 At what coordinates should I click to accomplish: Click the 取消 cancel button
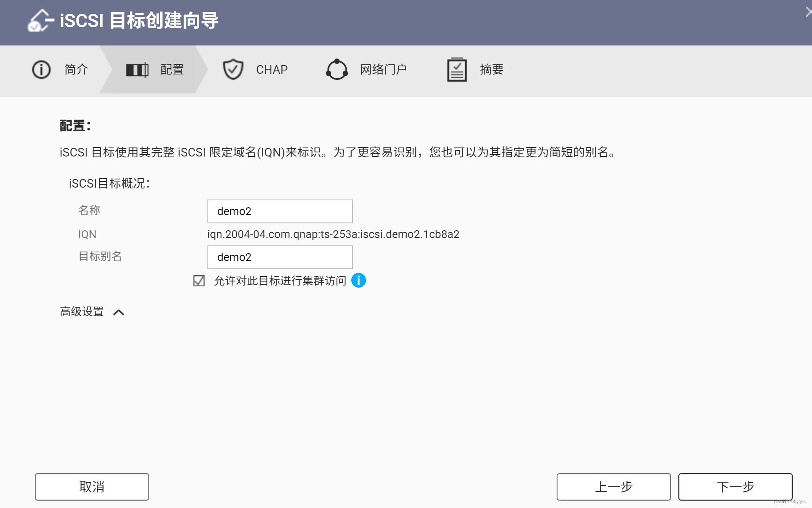(92, 487)
